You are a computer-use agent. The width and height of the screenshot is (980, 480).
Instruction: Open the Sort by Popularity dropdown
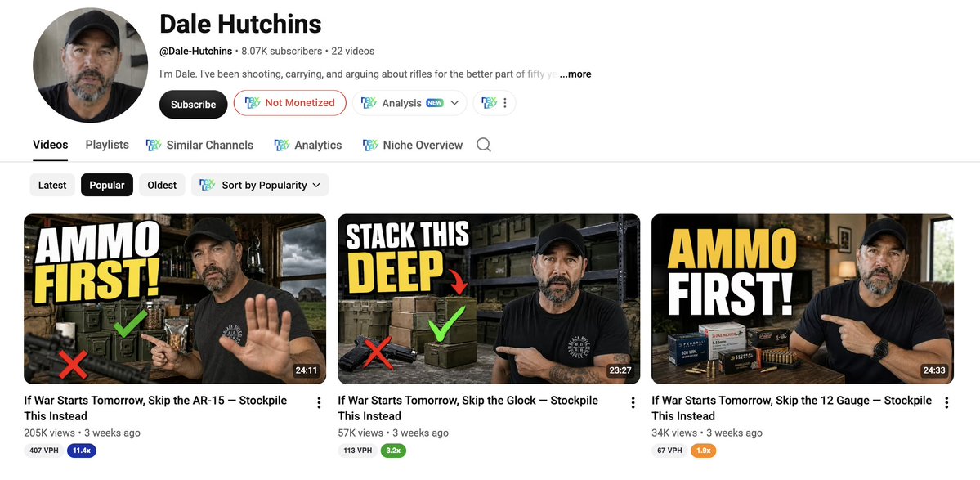pos(260,185)
